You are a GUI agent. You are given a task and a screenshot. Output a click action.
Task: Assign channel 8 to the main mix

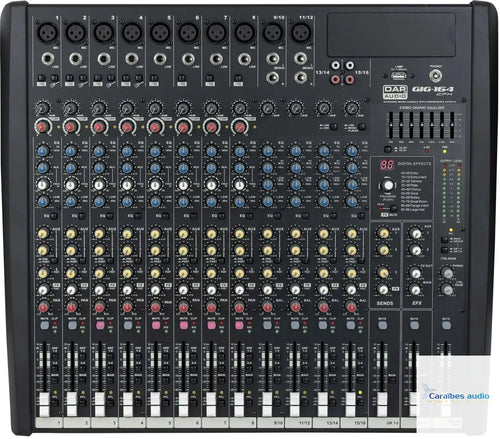click(250, 380)
